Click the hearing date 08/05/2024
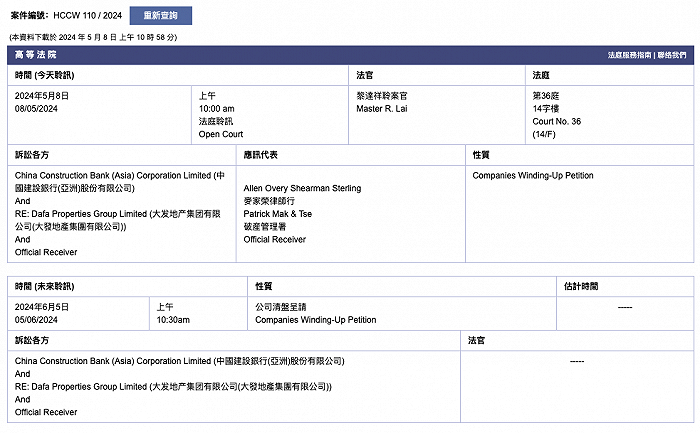 click(x=38, y=108)
